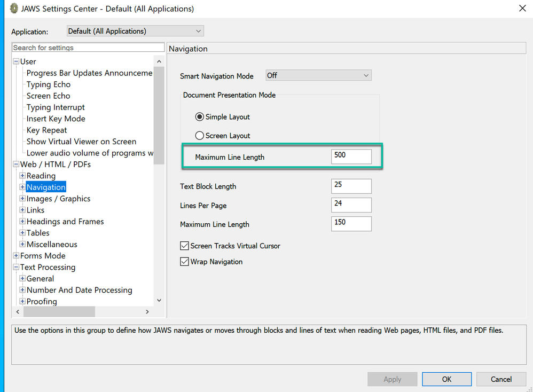Expand the plus box beside Miscellaneous
Image resolution: width=533 pixels, height=392 pixels.
click(x=22, y=244)
